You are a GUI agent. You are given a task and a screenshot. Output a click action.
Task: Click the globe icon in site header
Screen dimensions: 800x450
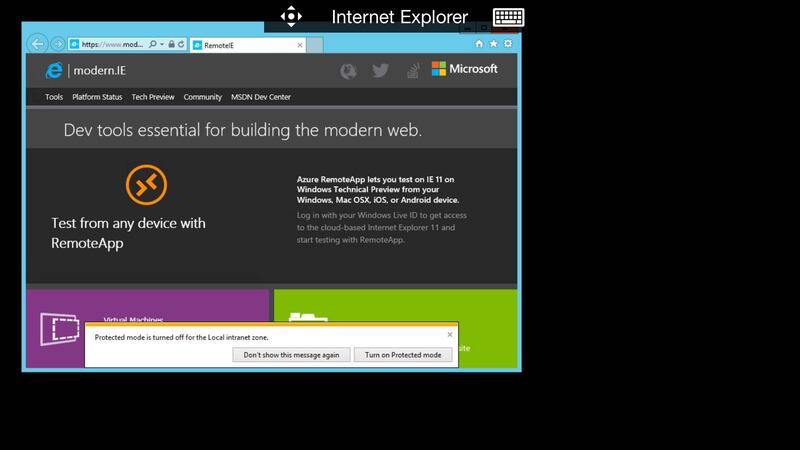click(348, 71)
